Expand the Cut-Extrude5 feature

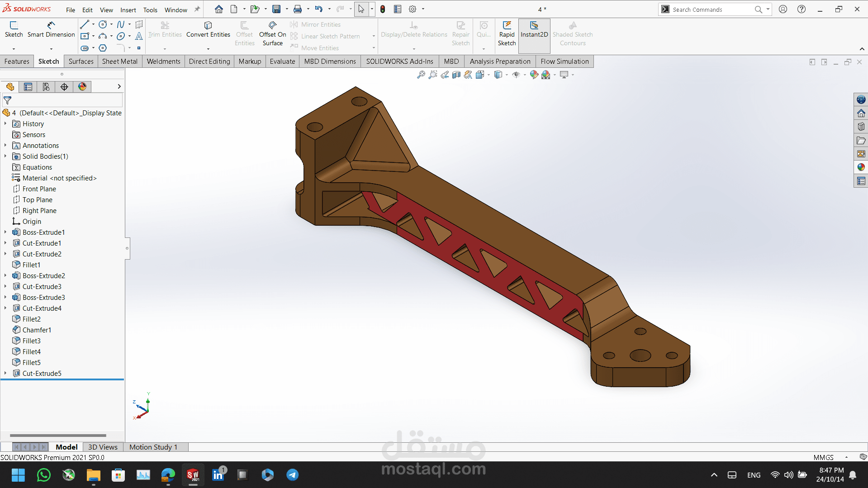(x=5, y=374)
